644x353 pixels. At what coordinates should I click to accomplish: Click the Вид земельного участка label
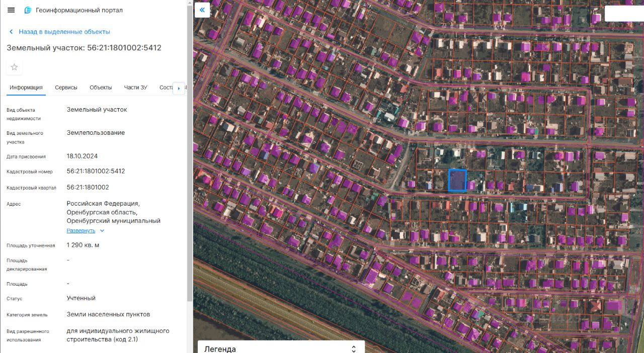pyautogui.click(x=25, y=137)
